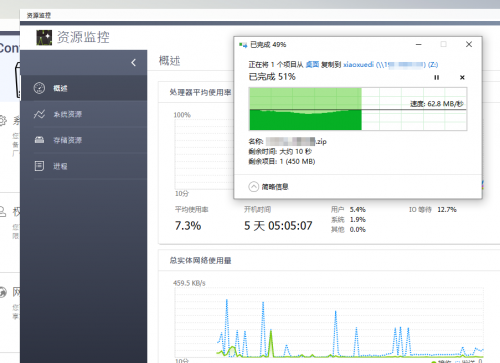Viewport: 500px width, 363px height.
Task: Click the uptime value 5 天 05:05:07
Action: pos(278,226)
